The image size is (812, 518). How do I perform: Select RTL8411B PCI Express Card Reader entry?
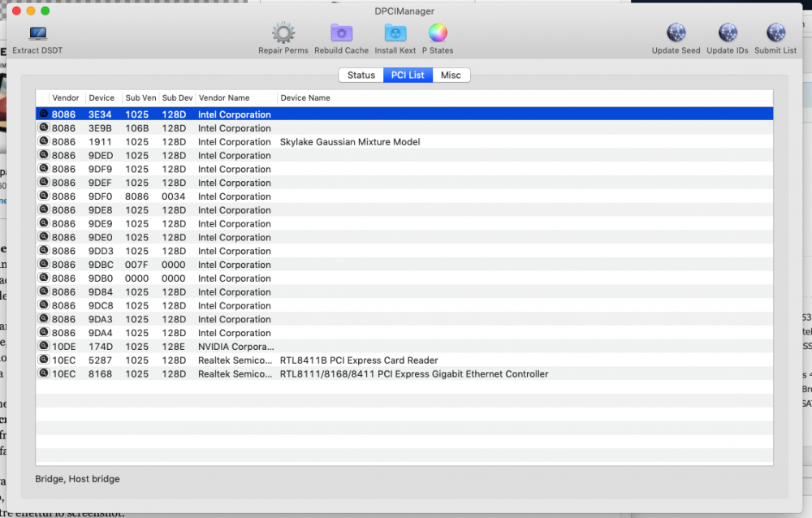(x=359, y=360)
